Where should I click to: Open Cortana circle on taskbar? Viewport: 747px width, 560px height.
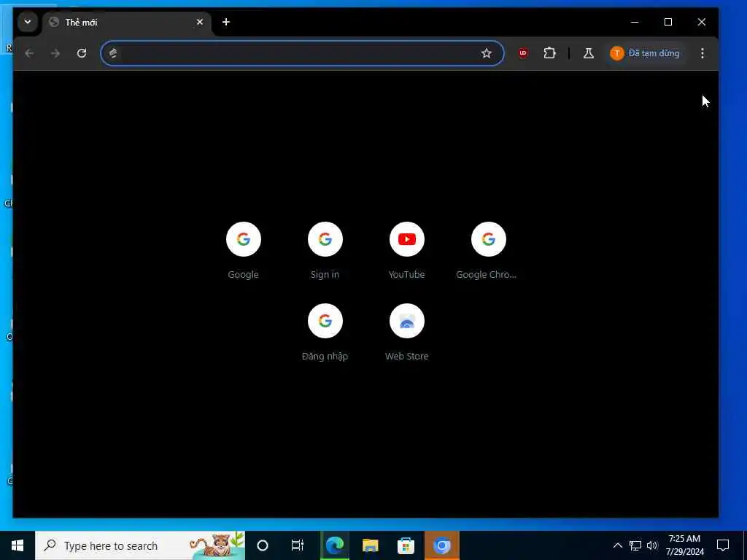tap(263, 545)
